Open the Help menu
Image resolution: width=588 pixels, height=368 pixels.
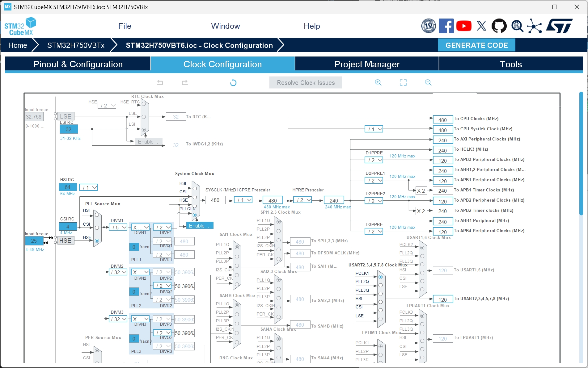tap(312, 26)
